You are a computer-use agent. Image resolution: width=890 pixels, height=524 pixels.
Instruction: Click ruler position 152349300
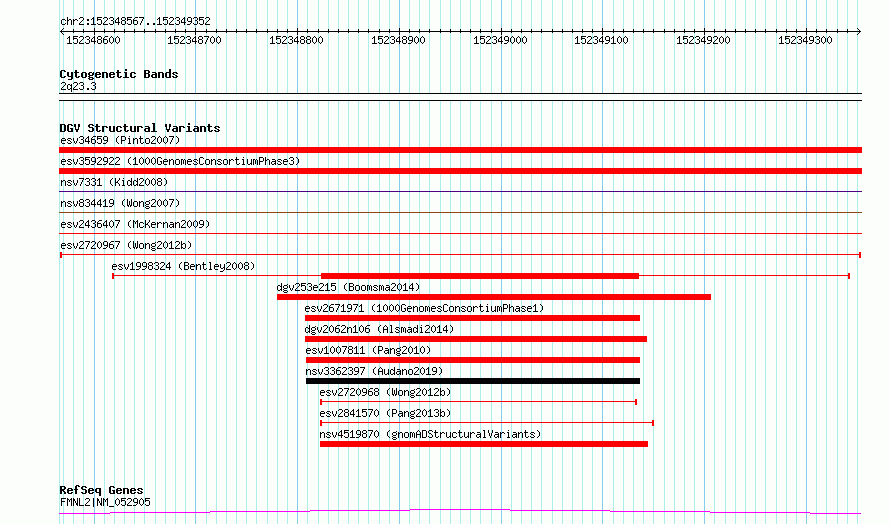tap(805, 40)
